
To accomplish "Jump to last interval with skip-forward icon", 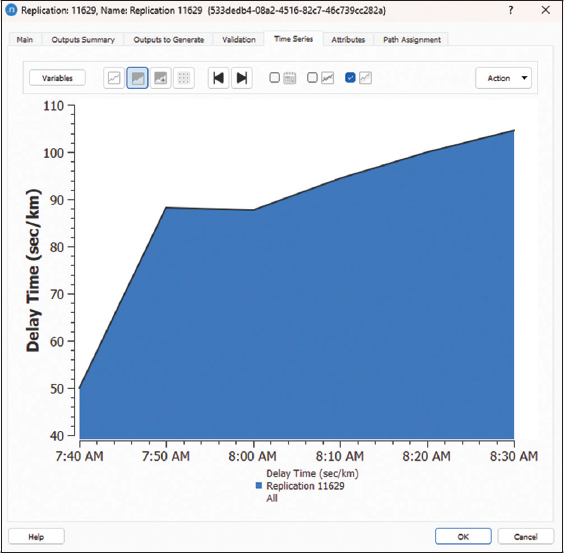I will click(242, 78).
